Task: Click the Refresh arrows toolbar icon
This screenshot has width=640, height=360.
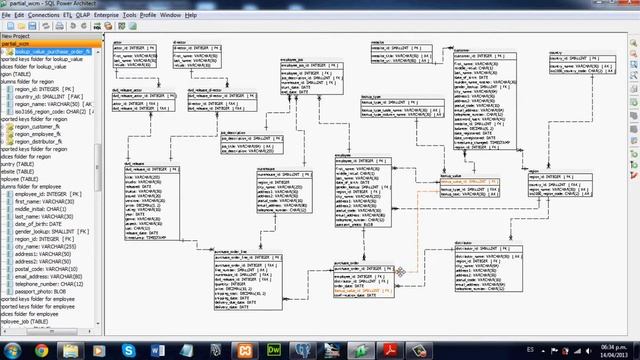Action: point(46,26)
